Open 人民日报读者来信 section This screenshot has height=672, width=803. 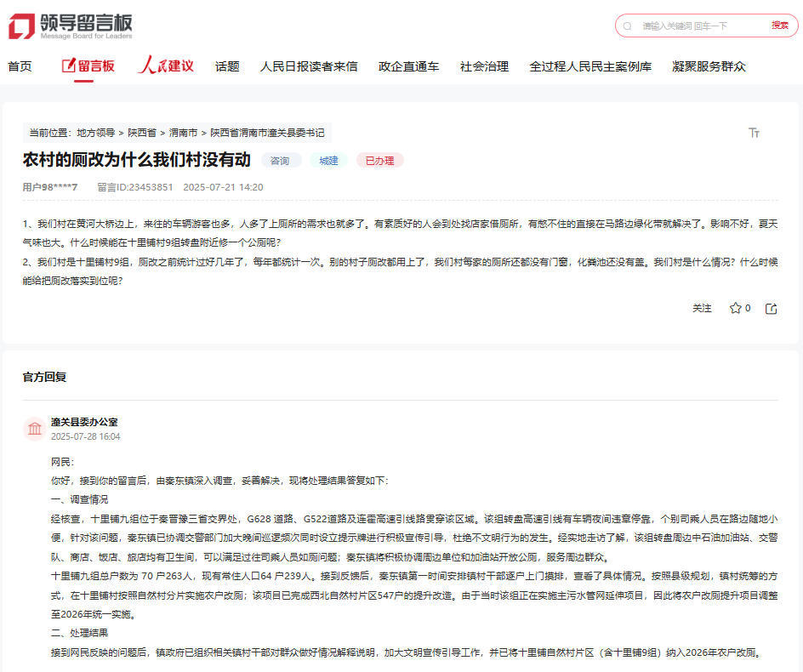[x=309, y=66]
